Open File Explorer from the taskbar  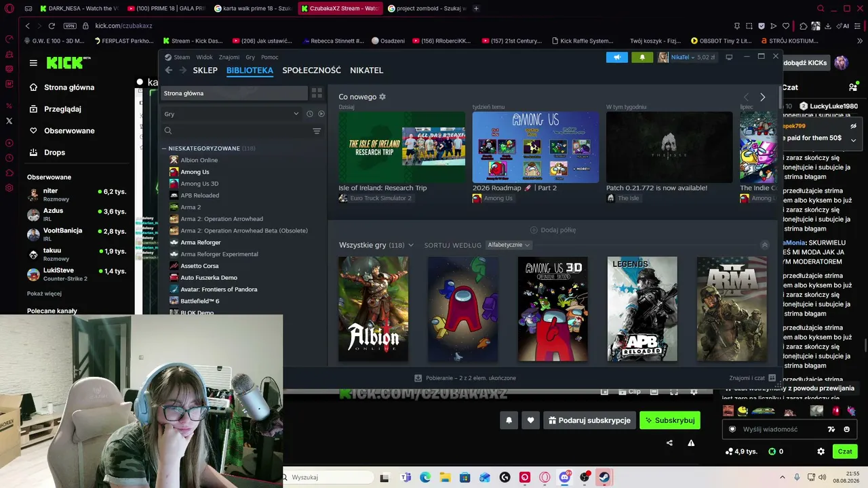point(445,477)
